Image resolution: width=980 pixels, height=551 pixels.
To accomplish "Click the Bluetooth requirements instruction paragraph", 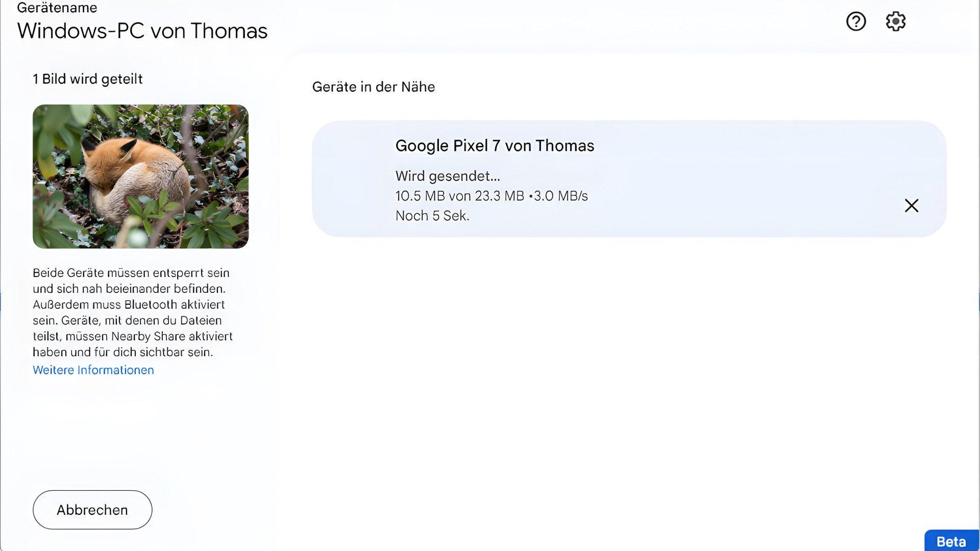I will [133, 312].
